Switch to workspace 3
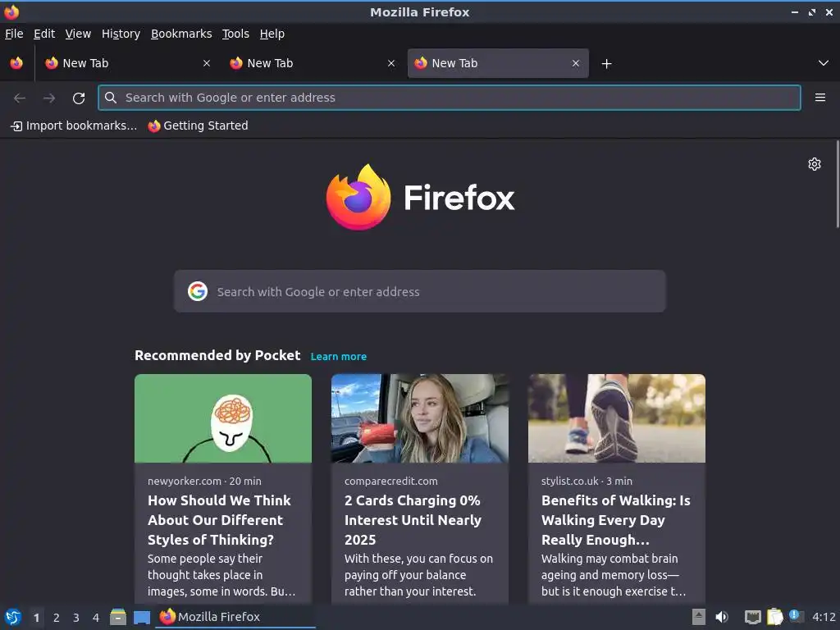The image size is (840, 630). 76,618
